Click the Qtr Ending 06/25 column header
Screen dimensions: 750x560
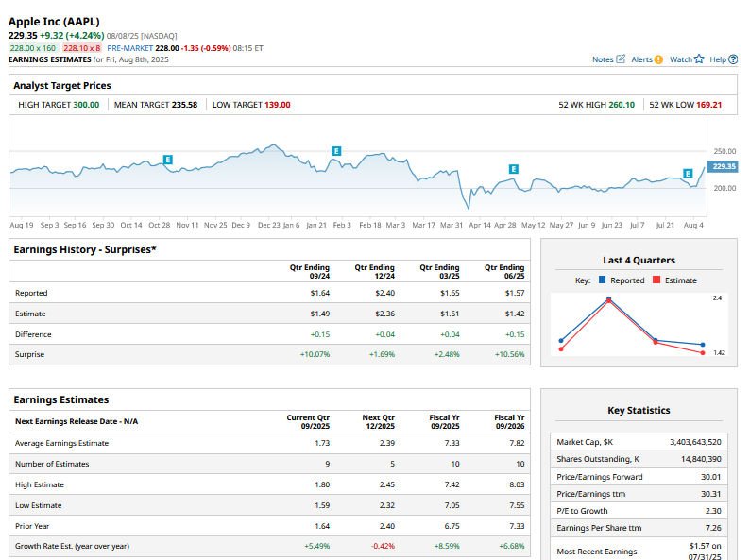(x=504, y=271)
